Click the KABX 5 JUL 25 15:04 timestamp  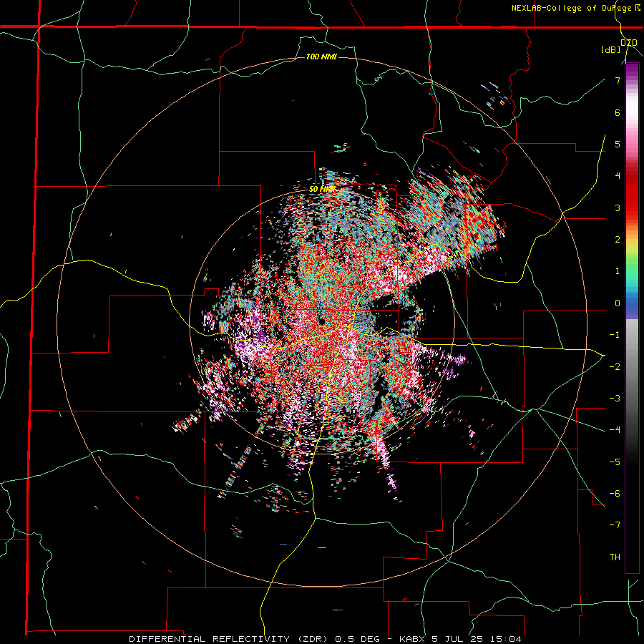coord(462,639)
